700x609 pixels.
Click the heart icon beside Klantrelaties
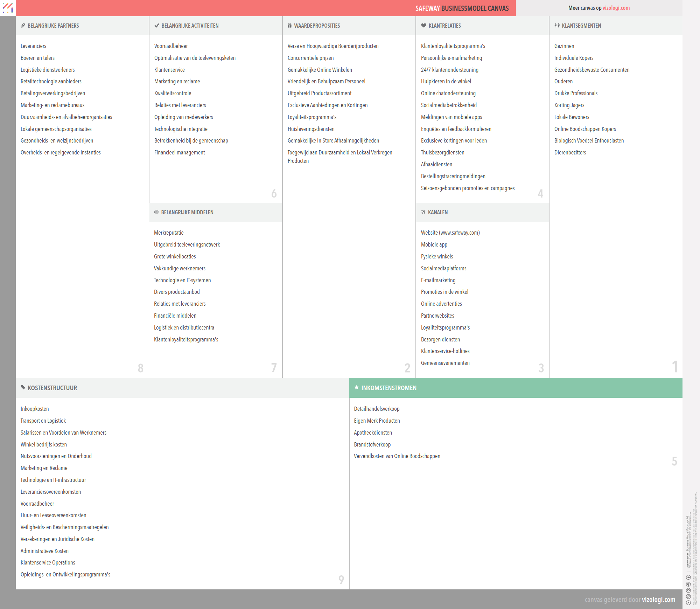423,26
